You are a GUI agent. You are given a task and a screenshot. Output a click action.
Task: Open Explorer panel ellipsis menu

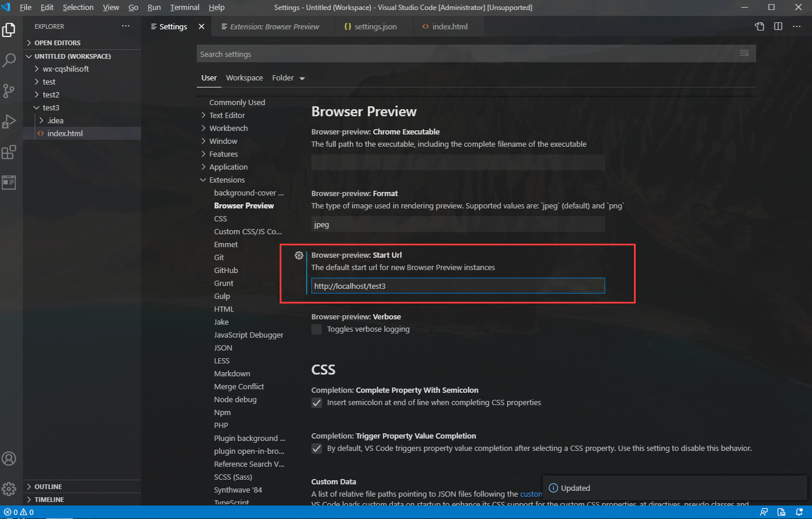(126, 26)
